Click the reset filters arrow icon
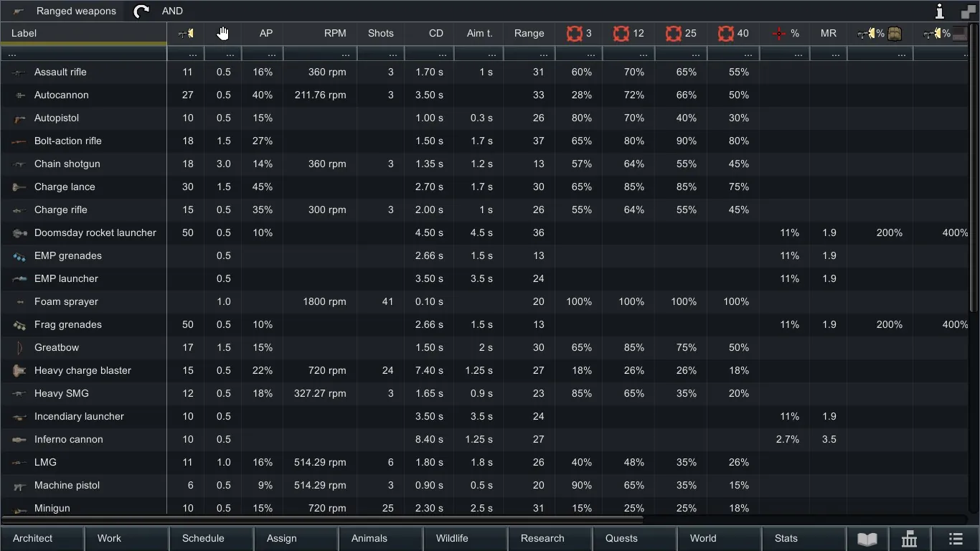The height and width of the screenshot is (551, 980). [x=141, y=11]
